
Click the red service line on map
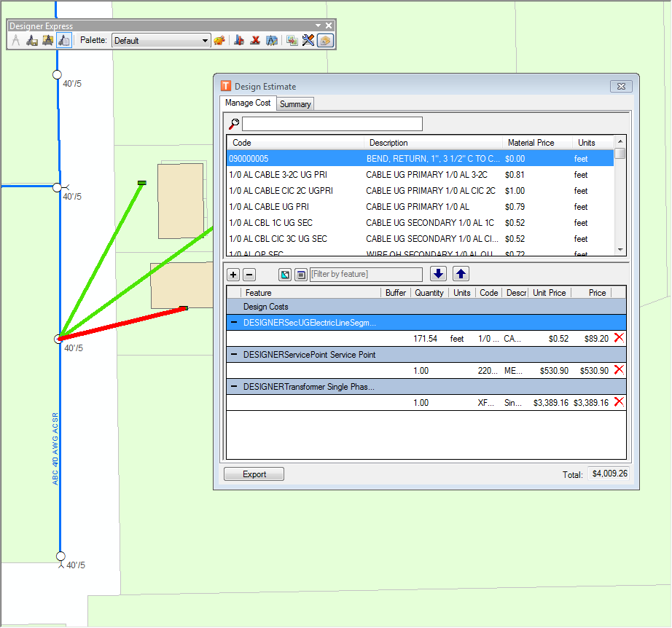click(122, 324)
